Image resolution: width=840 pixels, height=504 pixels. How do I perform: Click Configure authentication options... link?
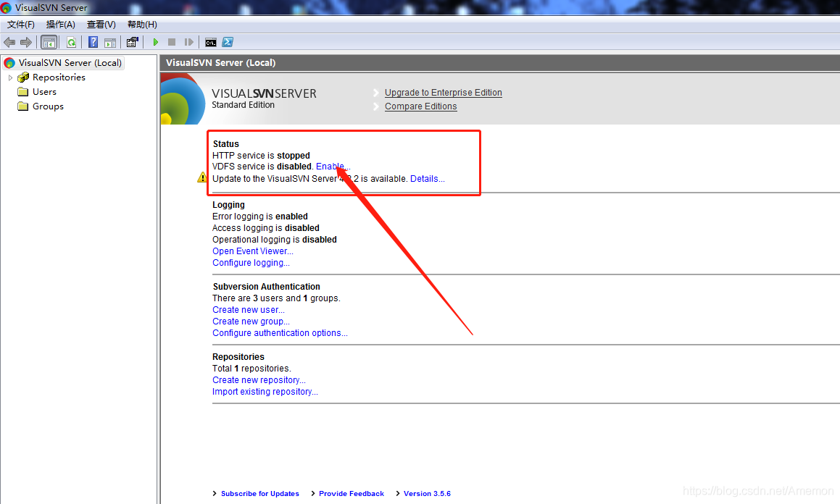pyautogui.click(x=280, y=333)
